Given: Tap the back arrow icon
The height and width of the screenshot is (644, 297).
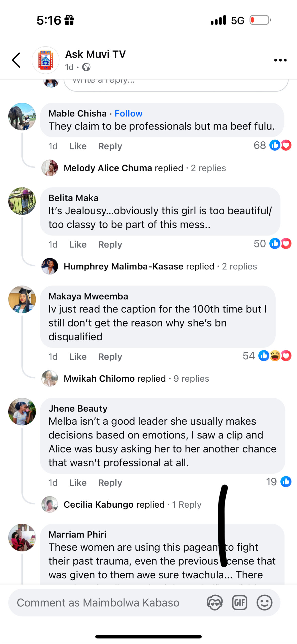Looking at the screenshot, I should click(16, 60).
